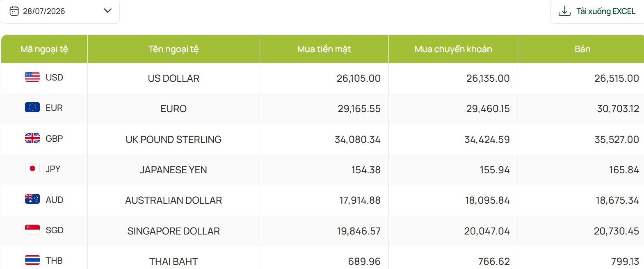The image size is (644, 269).
Task: Open the 28/07/2026 date picker field
Action: [x=60, y=11]
